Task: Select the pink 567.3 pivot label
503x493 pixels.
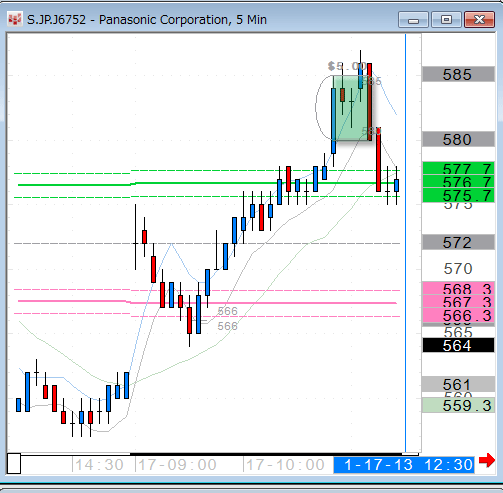Action: (458, 302)
